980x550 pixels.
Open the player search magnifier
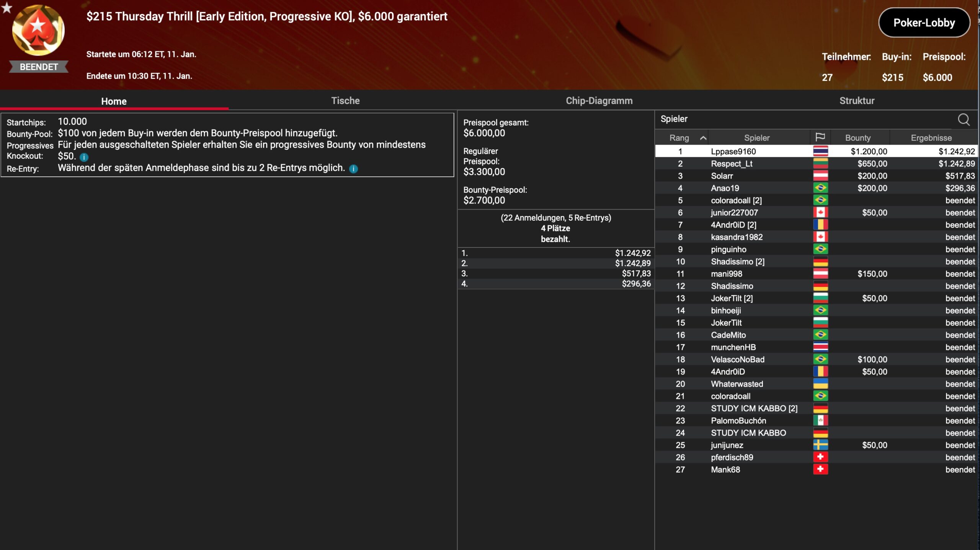(x=963, y=120)
